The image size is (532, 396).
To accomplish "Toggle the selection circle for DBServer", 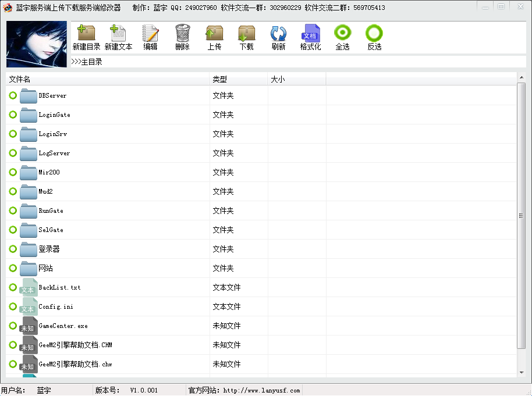I will [x=13, y=95].
